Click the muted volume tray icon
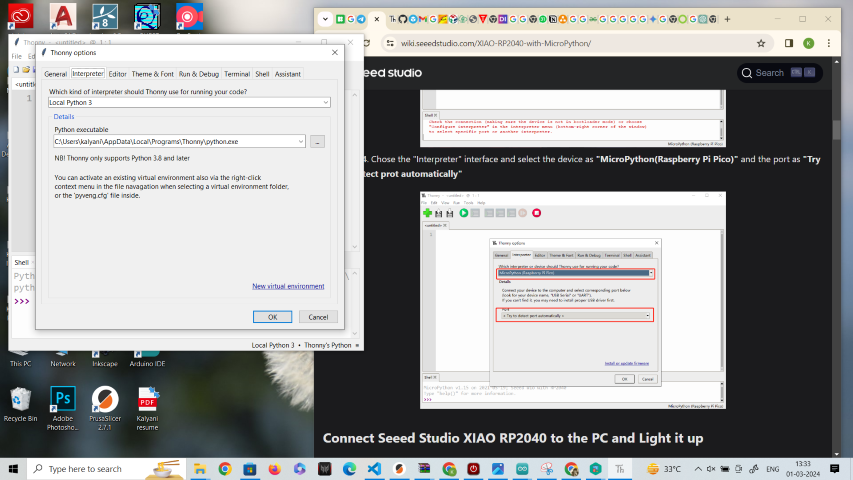This screenshot has width=853, height=480. (x=711, y=469)
